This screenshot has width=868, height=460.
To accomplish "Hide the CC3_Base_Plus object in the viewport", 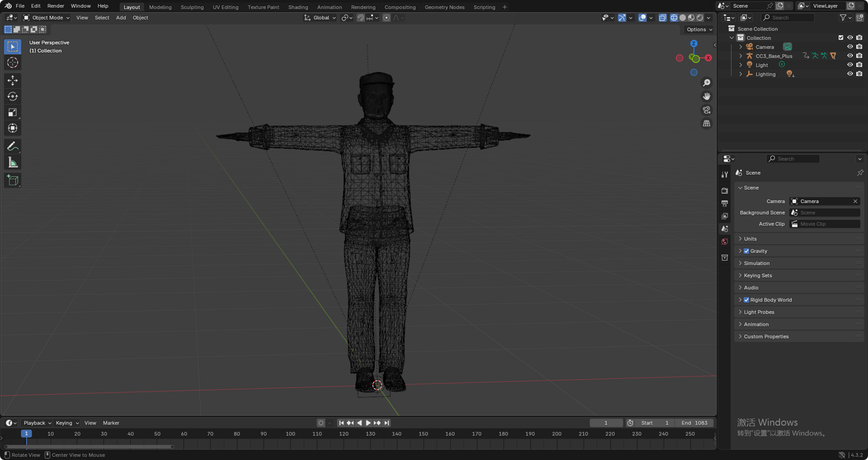I will (x=850, y=56).
